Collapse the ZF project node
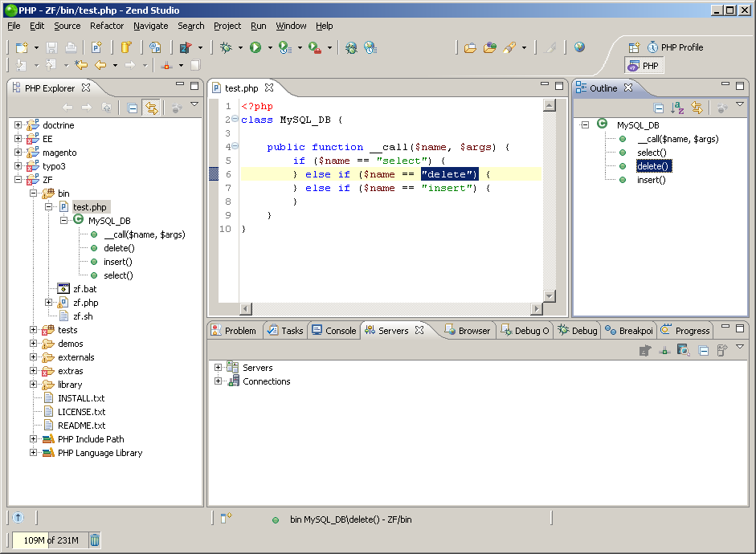The image size is (756, 554). click(x=18, y=179)
